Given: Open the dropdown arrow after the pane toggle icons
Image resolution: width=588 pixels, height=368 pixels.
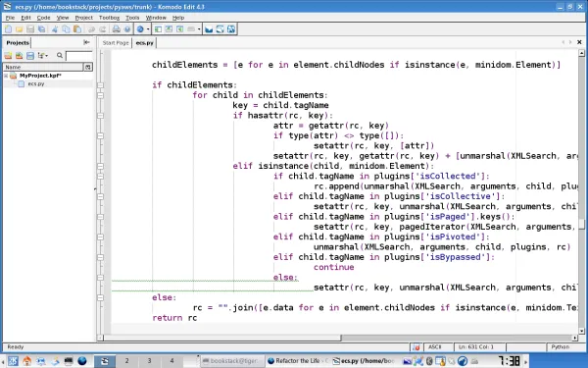Looking at the screenshot, I should coord(199,29).
